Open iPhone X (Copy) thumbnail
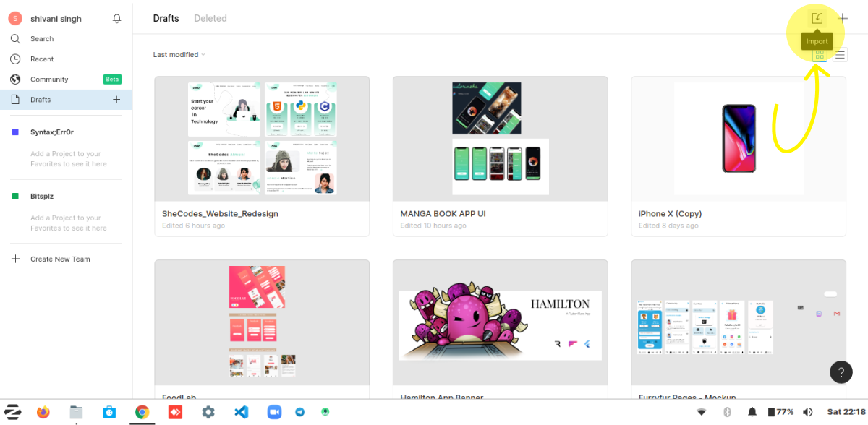The width and height of the screenshot is (868, 425). click(739, 139)
